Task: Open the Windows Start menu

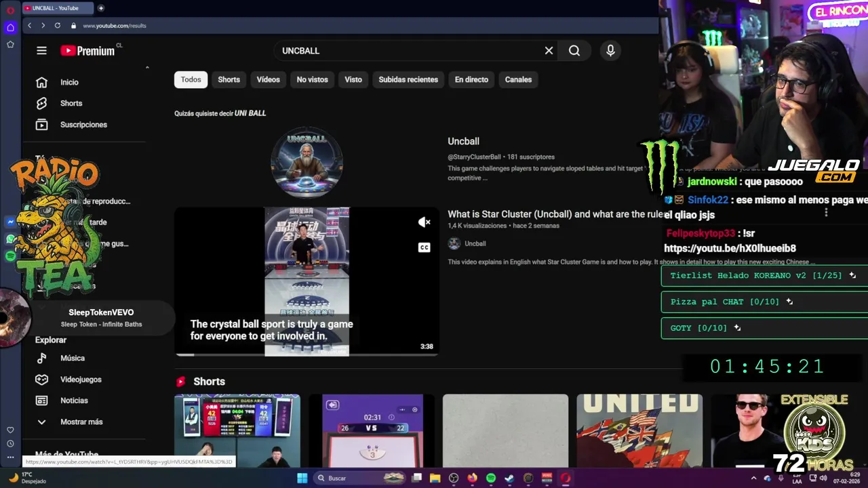Action: (302, 478)
